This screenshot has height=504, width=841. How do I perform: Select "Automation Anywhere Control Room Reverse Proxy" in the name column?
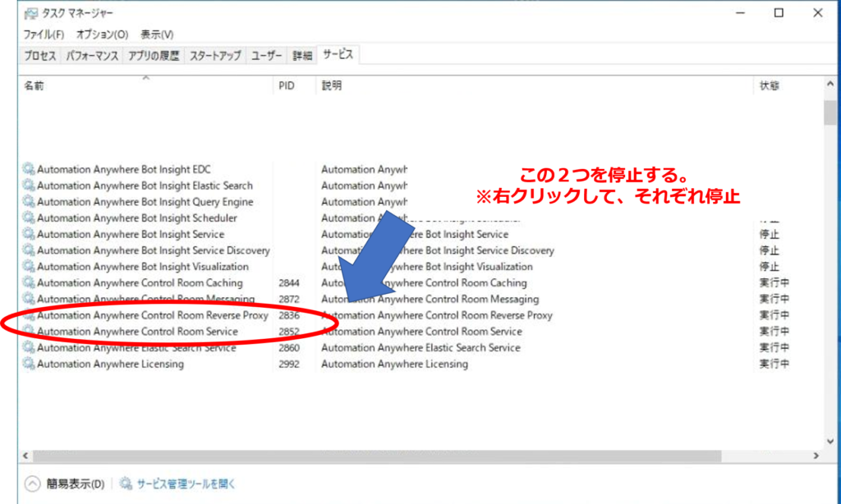coord(152,315)
